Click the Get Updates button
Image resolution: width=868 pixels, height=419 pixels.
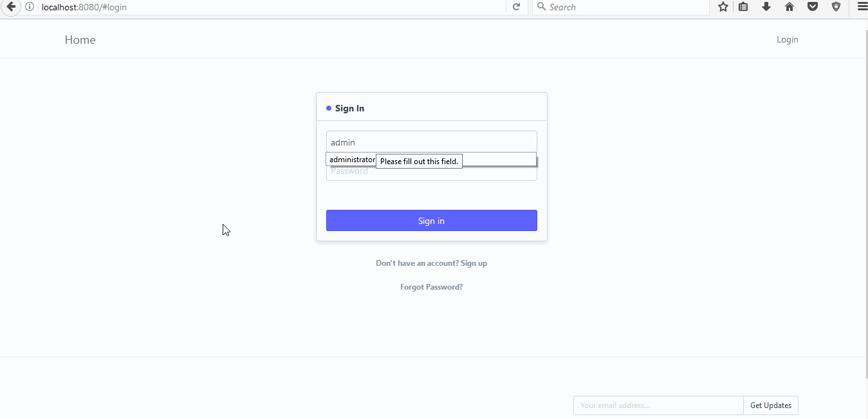(x=770, y=405)
